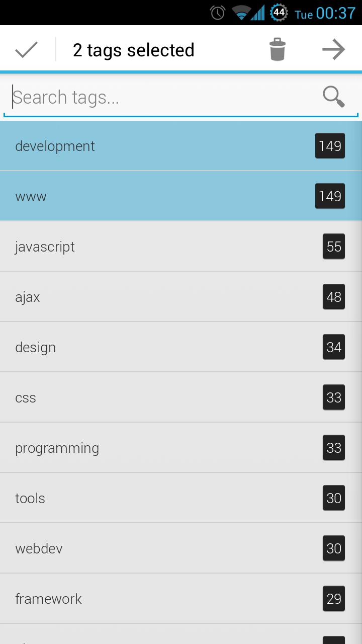Image resolution: width=362 pixels, height=644 pixels.
Task: Choose the css tag entry
Action: click(151, 397)
